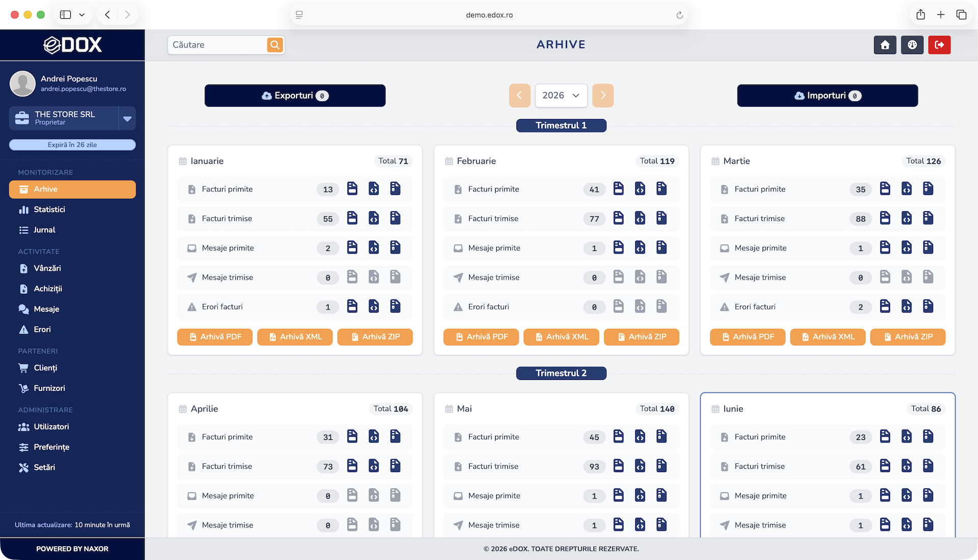Image resolution: width=978 pixels, height=560 pixels.
Task: Click the Exporturi button
Action: [x=295, y=96]
